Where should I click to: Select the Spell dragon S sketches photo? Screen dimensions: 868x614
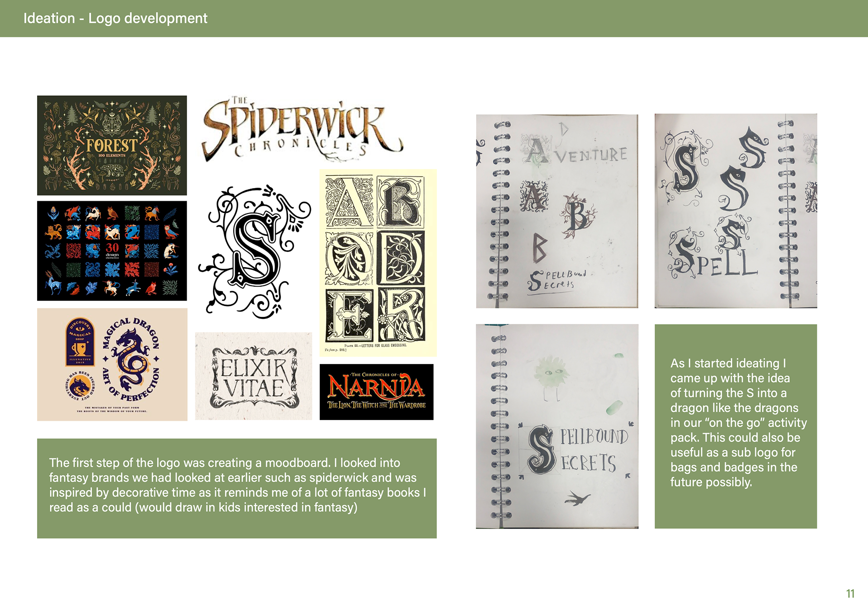tap(736, 211)
